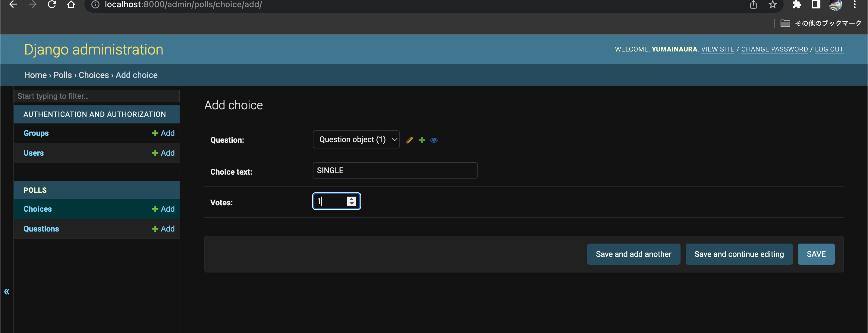Click the pencil icon to edit selected question
The image size is (868, 333).
click(x=409, y=140)
